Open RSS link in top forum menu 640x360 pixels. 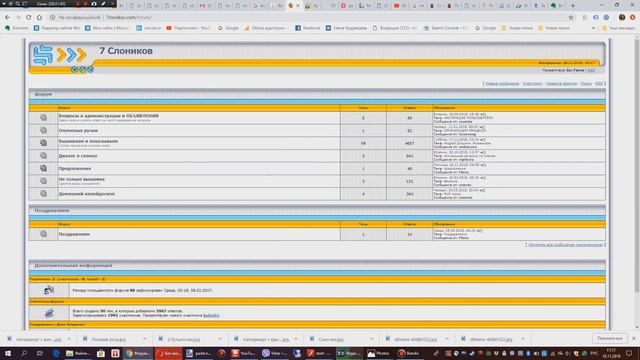tap(599, 84)
